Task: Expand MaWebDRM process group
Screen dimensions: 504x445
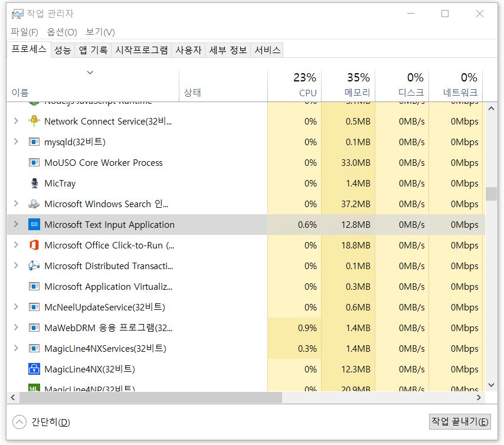Action: coord(16,328)
